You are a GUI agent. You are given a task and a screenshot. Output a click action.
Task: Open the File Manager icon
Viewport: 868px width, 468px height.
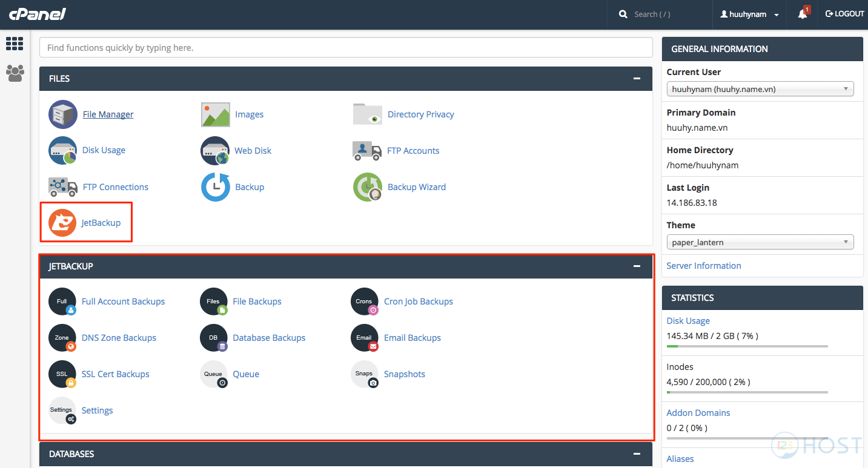(x=63, y=114)
